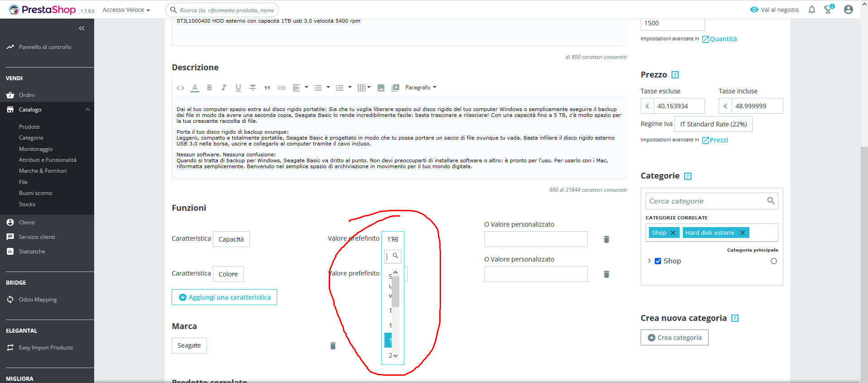Open the insert table dropdown
The height and width of the screenshot is (383, 868).
364,88
